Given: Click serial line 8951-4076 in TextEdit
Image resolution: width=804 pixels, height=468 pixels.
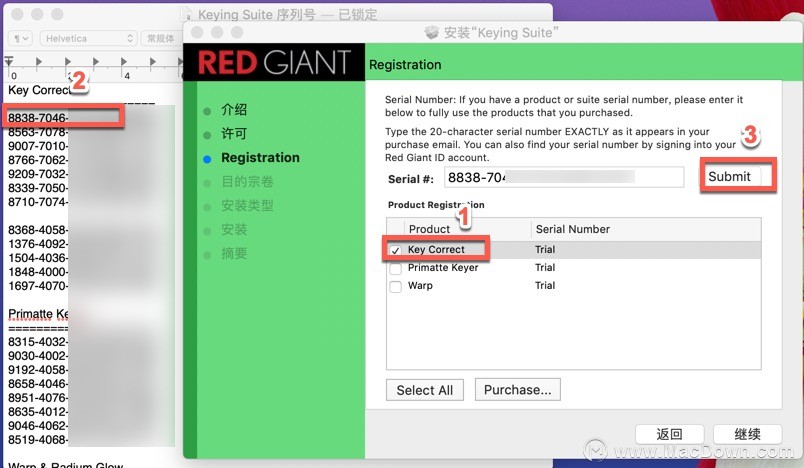Looking at the screenshot, I should (x=37, y=398).
